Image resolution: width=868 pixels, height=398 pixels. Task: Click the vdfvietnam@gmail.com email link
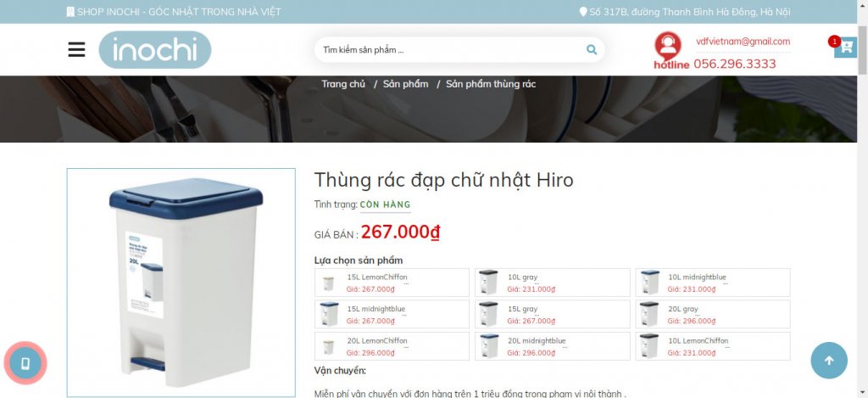point(743,42)
